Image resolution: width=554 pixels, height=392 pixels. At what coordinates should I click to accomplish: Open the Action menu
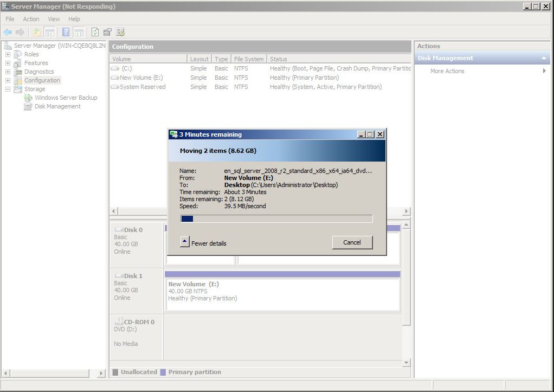point(31,19)
